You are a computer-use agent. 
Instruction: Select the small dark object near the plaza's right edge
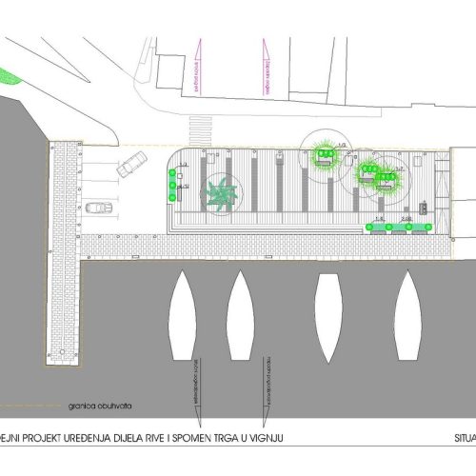coord(423,208)
